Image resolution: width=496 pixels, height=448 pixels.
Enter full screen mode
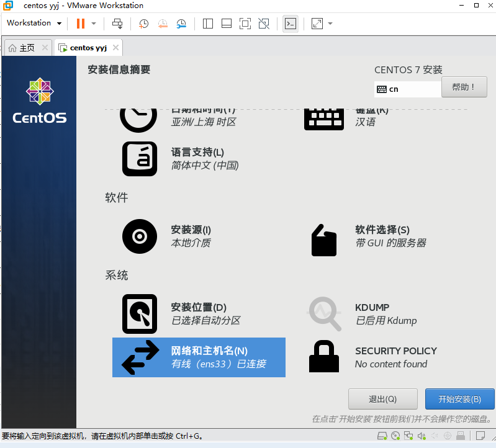point(245,24)
